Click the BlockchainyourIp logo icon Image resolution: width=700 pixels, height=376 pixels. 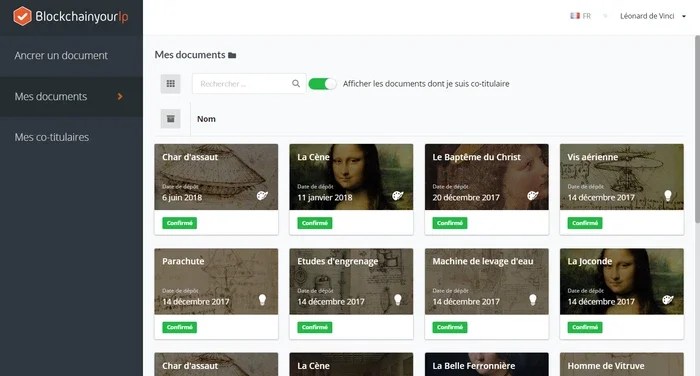tap(22, 17)
